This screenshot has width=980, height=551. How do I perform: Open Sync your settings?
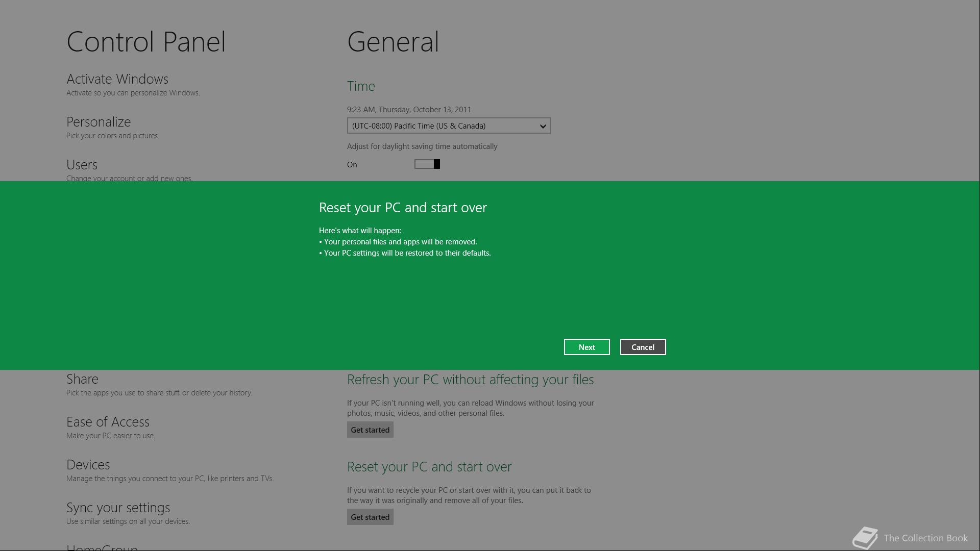coord(118,508)
